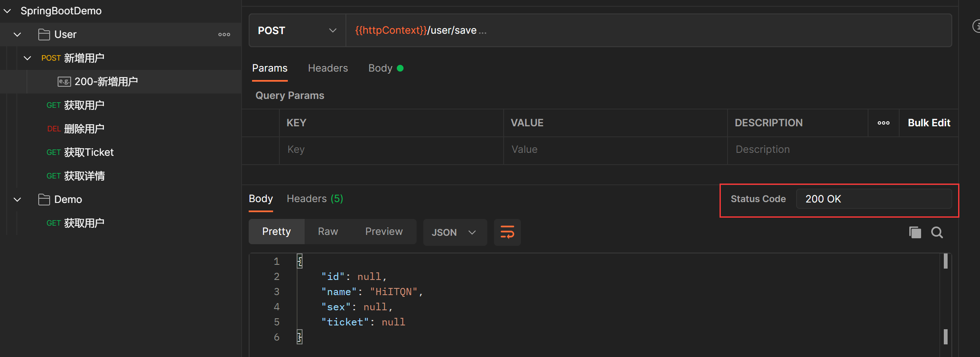
Task: Click the "id": null line
Action: pyautogui.click(x=353, y=277)
